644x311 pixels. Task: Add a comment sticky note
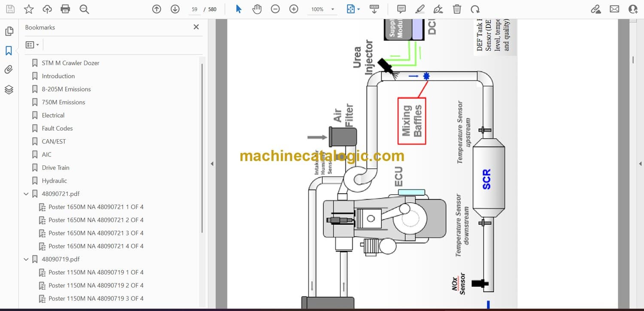click(401, 9)
